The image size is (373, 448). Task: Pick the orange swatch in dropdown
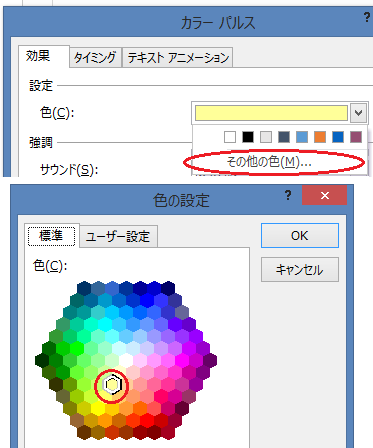320,137
